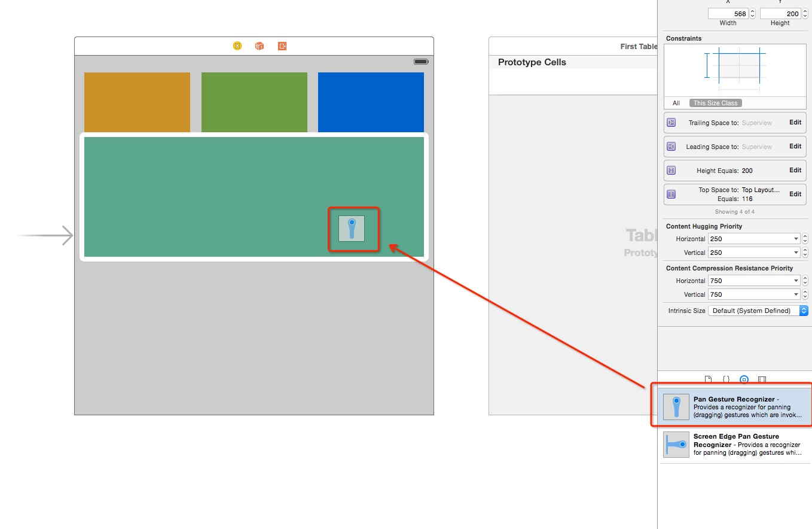This screenshot has height=529, width=812.
Task: Switch constraints filter to All
Action: (x=676, y=103)
